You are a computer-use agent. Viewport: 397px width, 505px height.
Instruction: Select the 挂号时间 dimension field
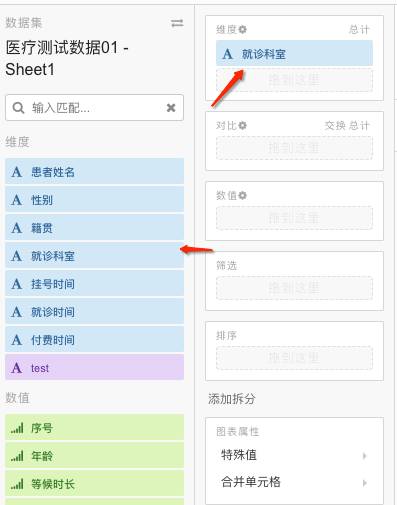click(95, 284)
